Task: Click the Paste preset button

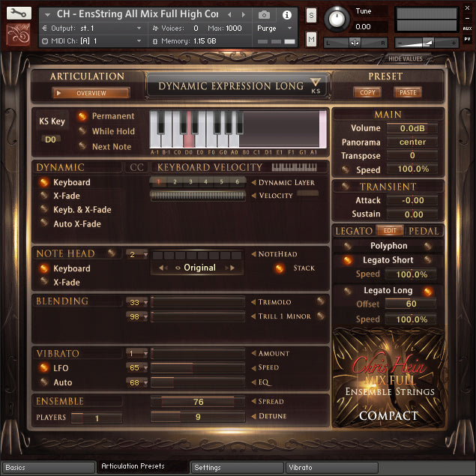Action: pos(408,93)
